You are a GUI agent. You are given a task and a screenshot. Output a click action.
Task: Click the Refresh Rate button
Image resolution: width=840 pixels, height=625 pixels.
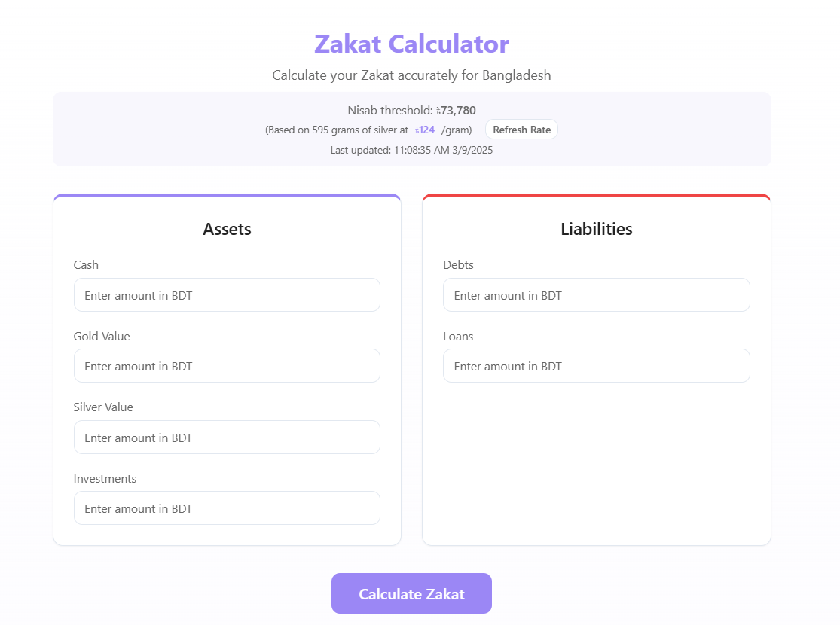(x=521, y=130)
